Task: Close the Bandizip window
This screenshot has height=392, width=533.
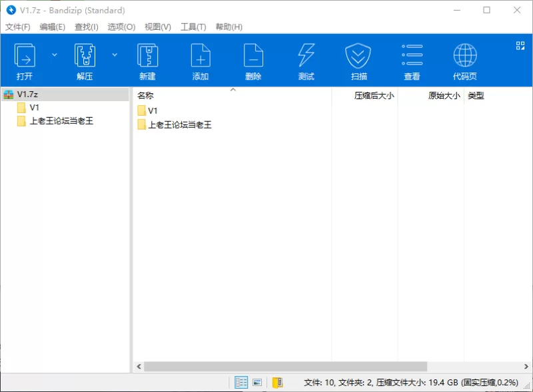Action: click(x=517, y=10)
